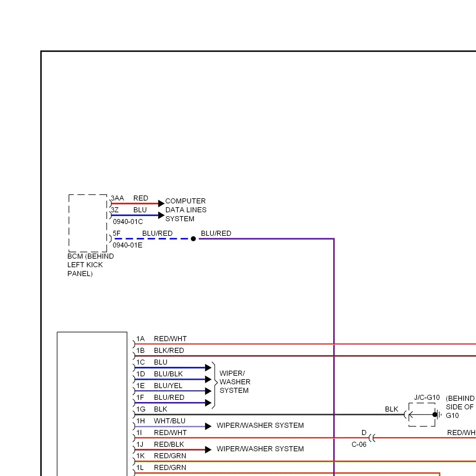Select BLK label left of J/C-G10
Screen dimensions: 476x476
[x=392, y=409]
